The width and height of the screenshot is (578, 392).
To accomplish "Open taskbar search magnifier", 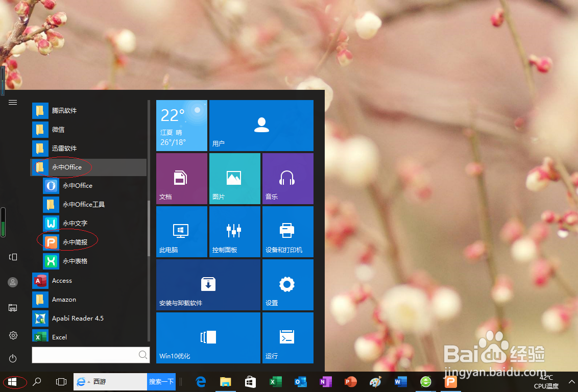I will [x=37, y=382].
